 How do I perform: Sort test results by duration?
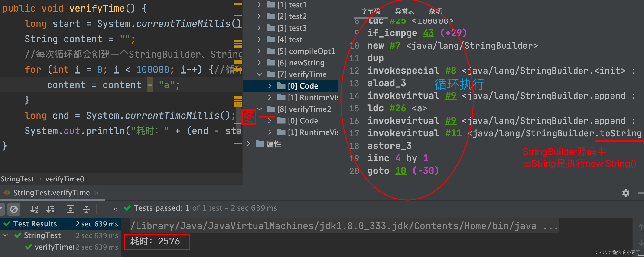(x=50, y=209)
